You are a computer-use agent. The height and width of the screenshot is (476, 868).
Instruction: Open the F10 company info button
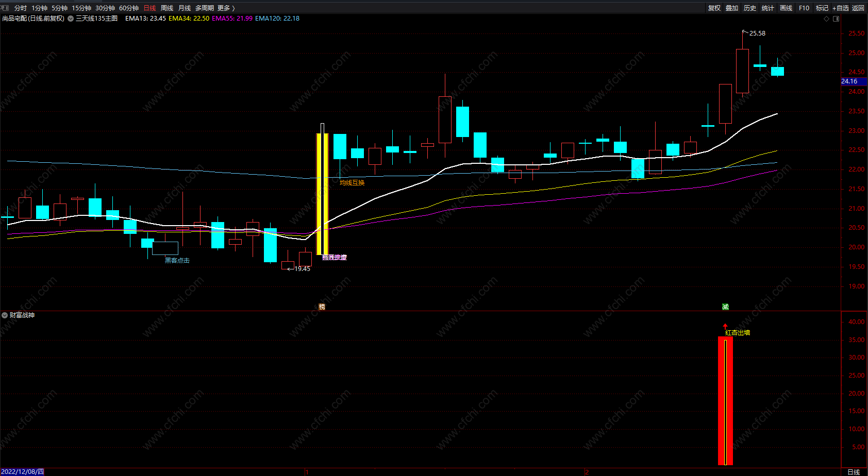click(804, 8)
